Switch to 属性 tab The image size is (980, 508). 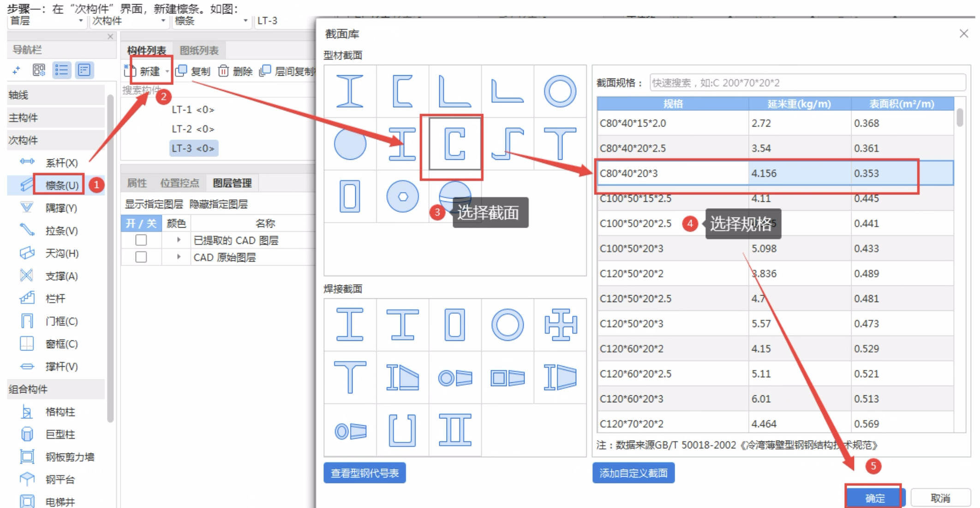[x=137, y=183]
